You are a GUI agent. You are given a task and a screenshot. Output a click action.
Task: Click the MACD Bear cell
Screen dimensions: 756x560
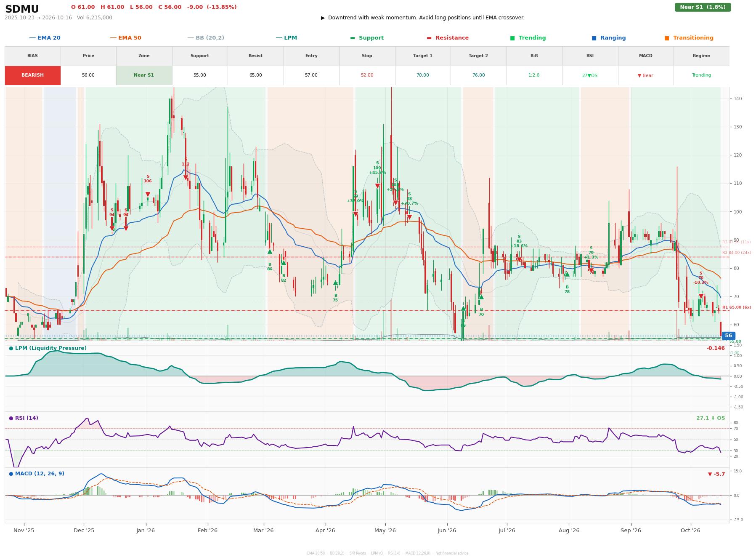point(645,75)
